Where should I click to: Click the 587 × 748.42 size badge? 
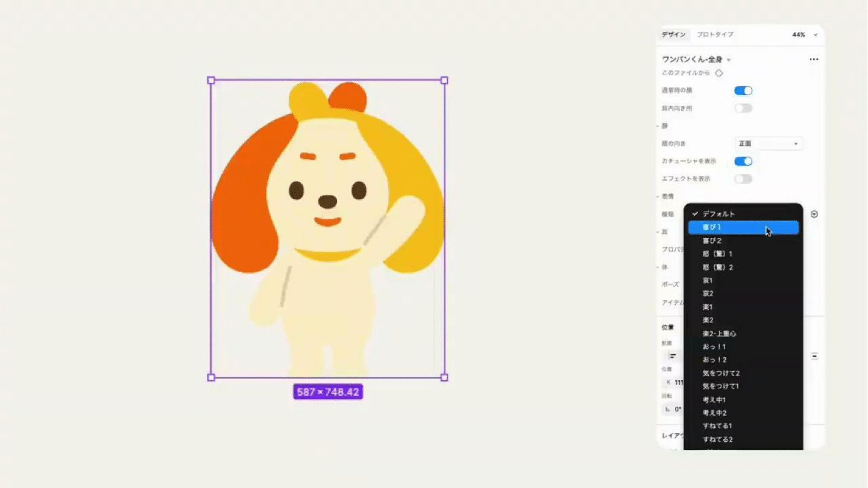[328, 392]
